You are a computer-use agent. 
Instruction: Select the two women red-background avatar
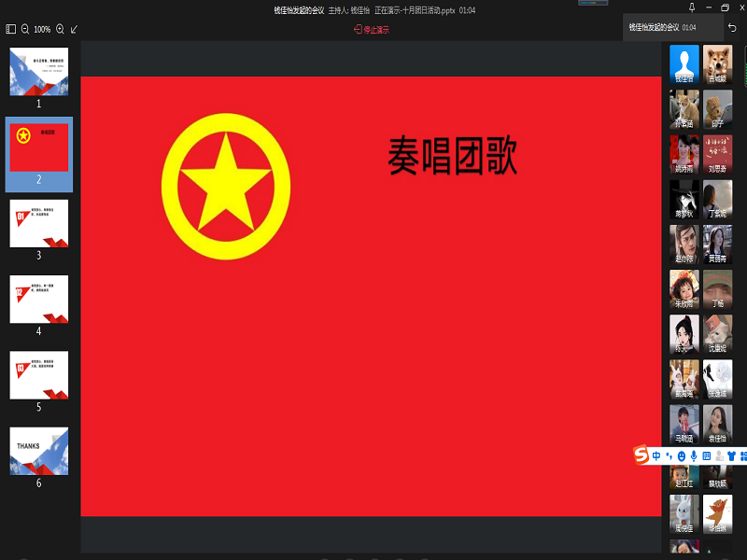[684, 155]
